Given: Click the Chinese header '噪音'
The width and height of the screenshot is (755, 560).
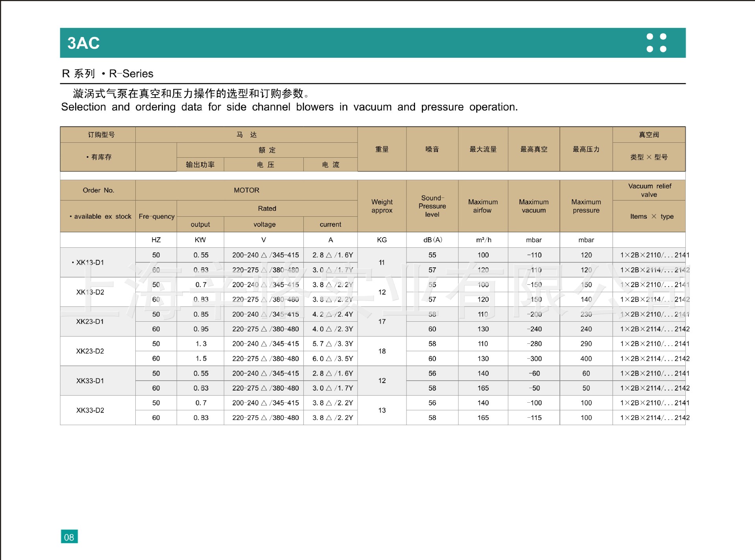Looking at the screenshot, I should (432, 149).
